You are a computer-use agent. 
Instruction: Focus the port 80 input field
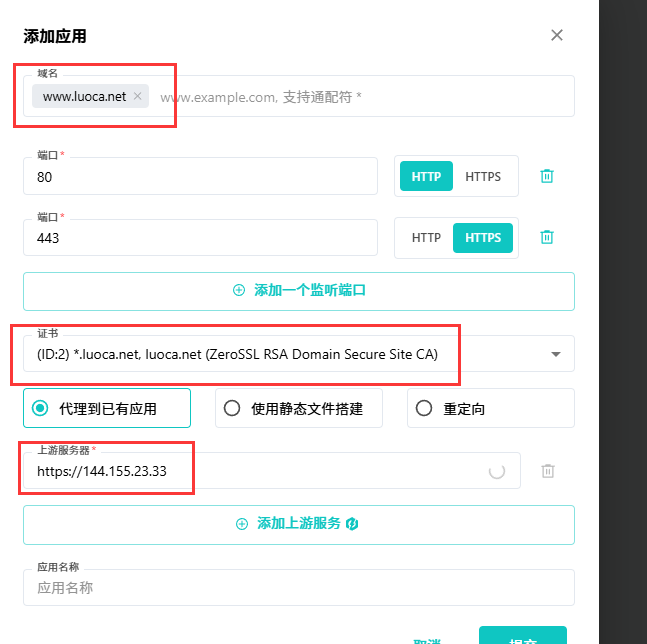click(x=200, y=177)
